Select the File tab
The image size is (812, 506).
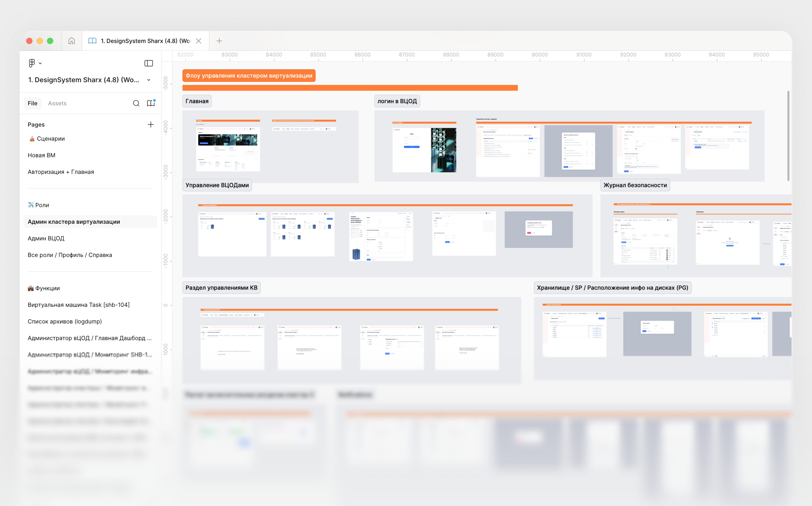32,103
